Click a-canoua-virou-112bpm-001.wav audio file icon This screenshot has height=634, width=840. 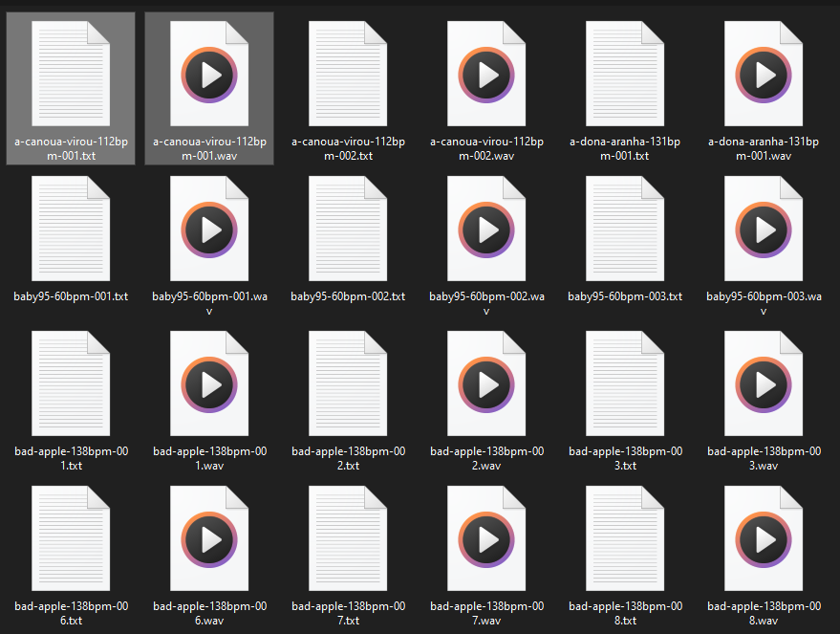tap(209, 74)
